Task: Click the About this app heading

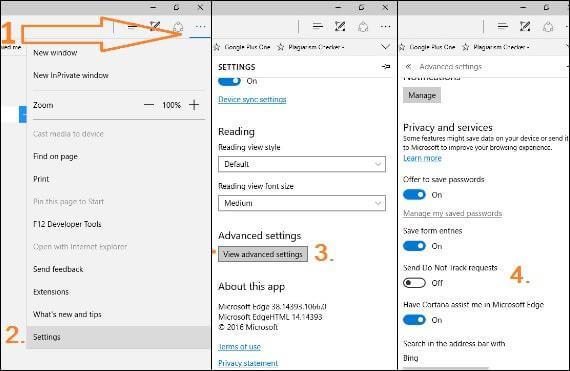Action: point(252,287)
